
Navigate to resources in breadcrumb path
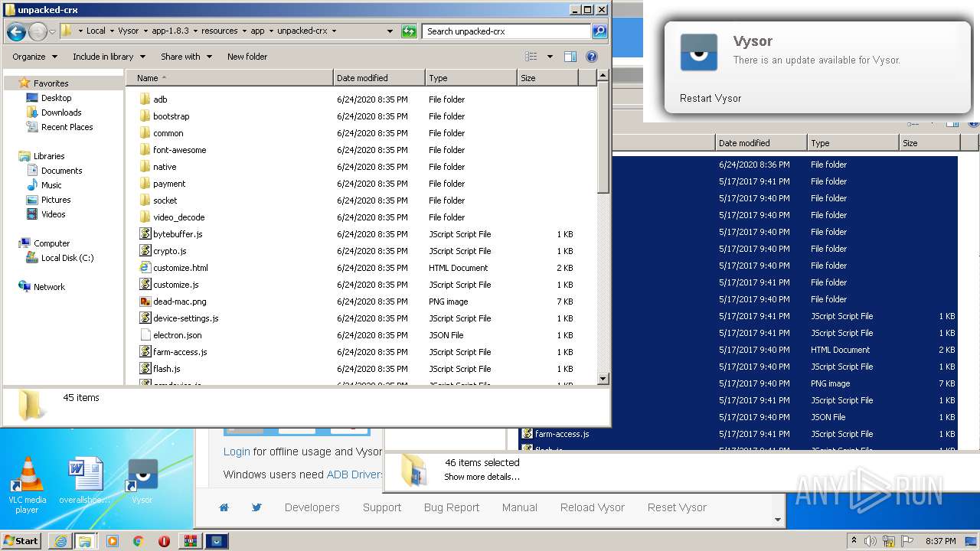tap(219, 31)
